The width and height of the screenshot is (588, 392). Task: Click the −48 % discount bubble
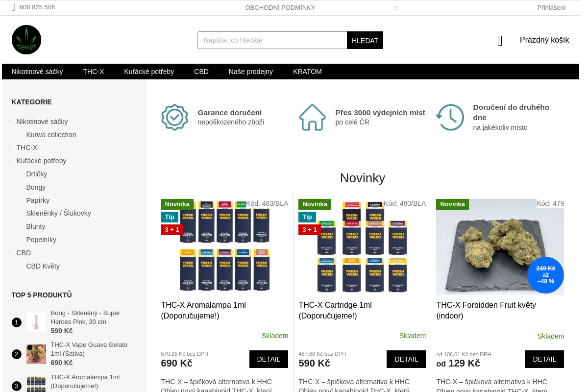click(545, 275)
